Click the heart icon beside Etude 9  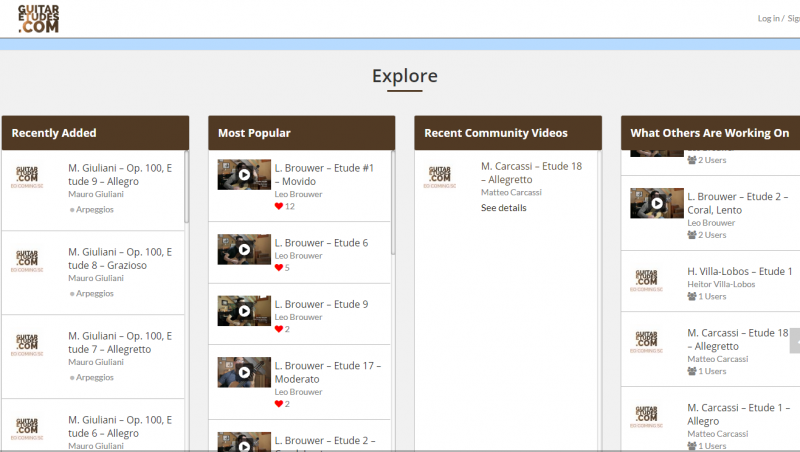(x=279, y=329)
